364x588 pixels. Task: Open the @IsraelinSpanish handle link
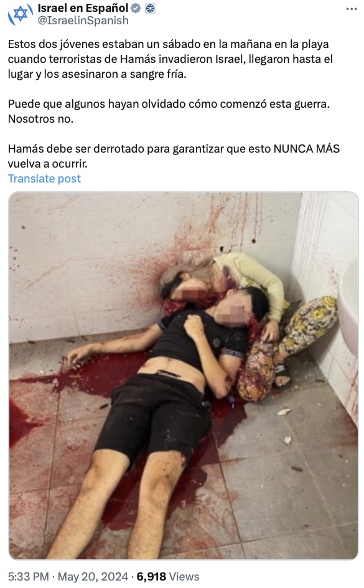coord(83,21)
